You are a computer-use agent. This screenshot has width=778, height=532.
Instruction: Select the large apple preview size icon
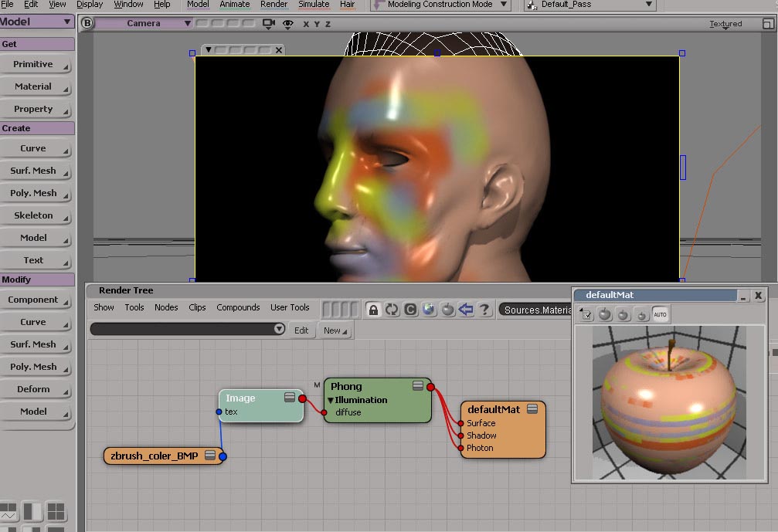tap(605, 314)
